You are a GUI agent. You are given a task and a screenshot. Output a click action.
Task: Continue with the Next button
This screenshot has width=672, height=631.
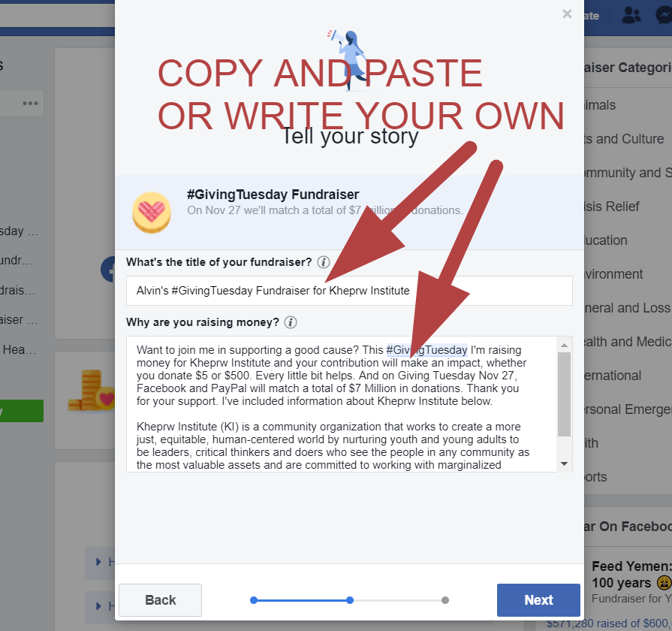point(538,600)
